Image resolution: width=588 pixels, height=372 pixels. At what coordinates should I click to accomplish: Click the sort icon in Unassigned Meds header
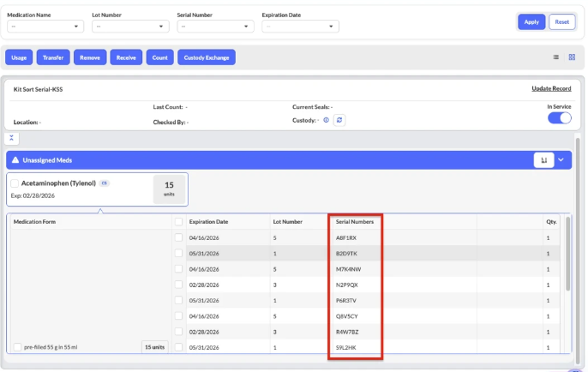tap(543, 159)
